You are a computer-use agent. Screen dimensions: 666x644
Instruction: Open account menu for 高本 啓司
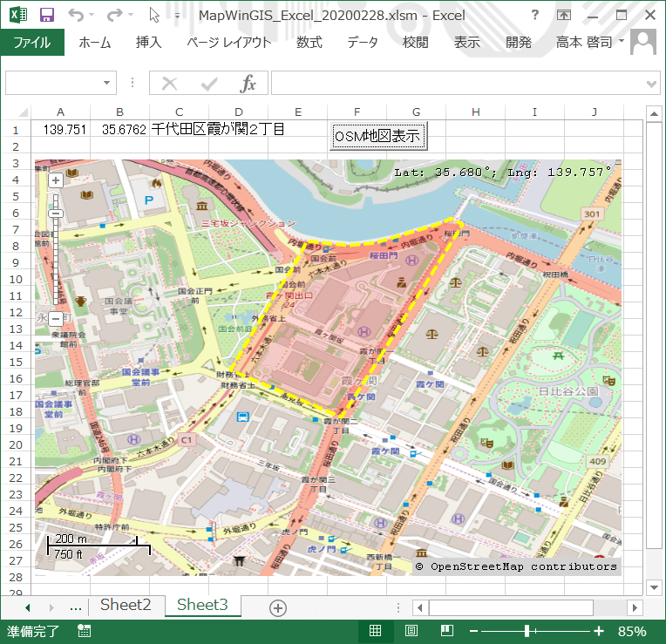(590, 42)
